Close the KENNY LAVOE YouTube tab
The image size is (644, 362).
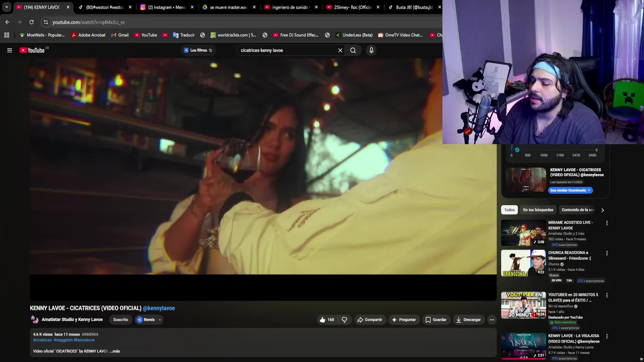tap(68, 7)
